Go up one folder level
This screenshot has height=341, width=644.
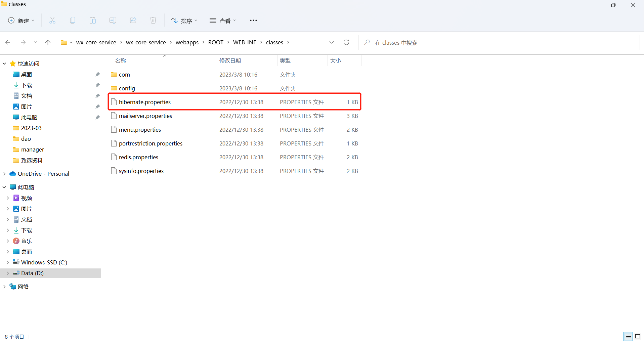(x=48, y=42)
